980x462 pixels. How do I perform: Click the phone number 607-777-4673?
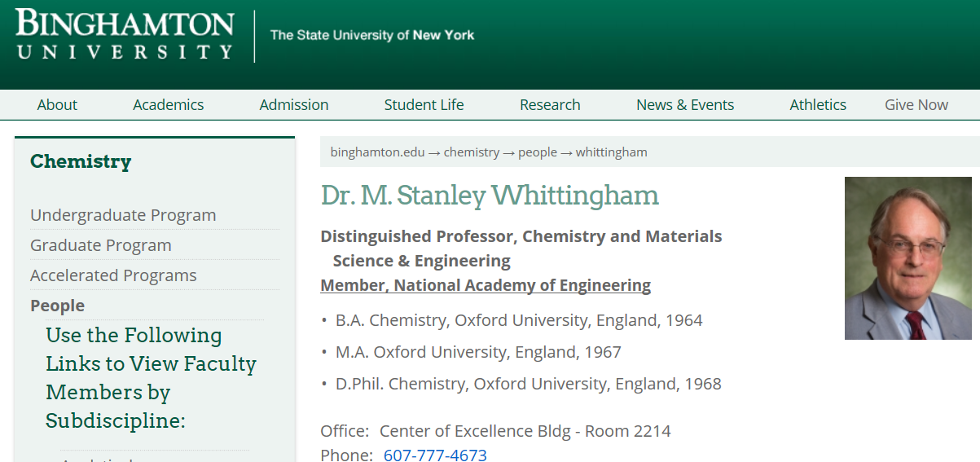(x=435, y=455)
